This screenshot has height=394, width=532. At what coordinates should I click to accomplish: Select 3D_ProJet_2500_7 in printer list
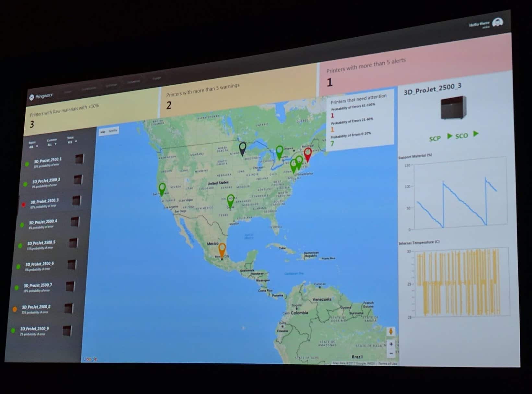[46, 288]
